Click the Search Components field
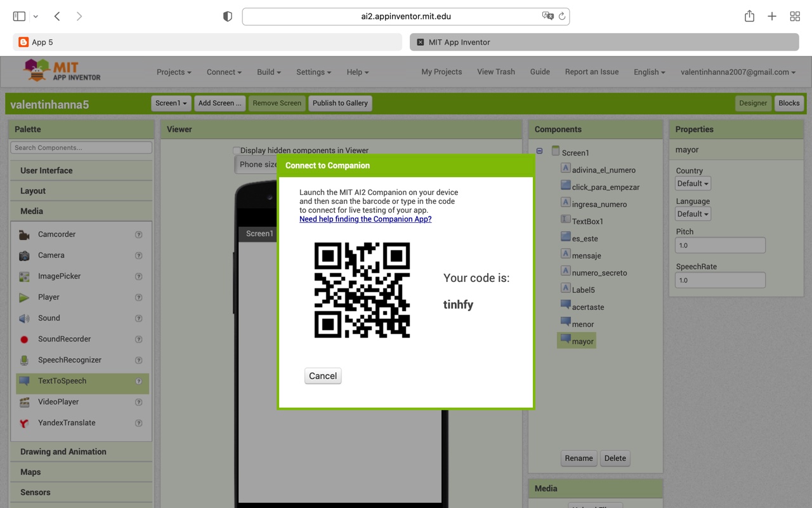This screenshot has height=508, width=812. 81,148
